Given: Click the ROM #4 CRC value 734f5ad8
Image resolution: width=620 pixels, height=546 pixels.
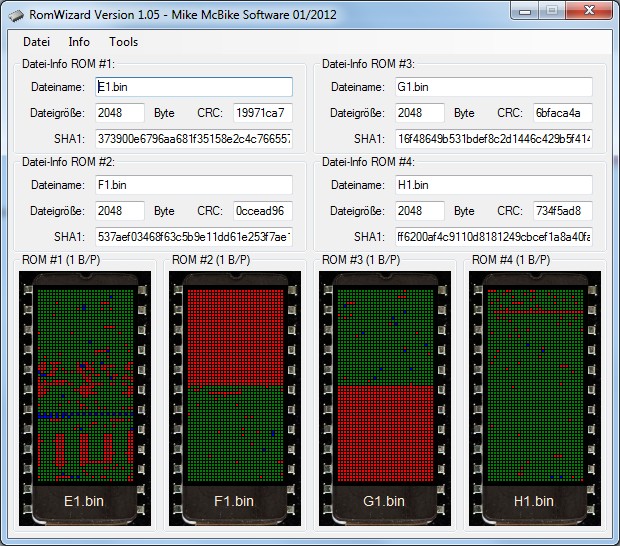Looking at the screenshot, I should point(562,211).
